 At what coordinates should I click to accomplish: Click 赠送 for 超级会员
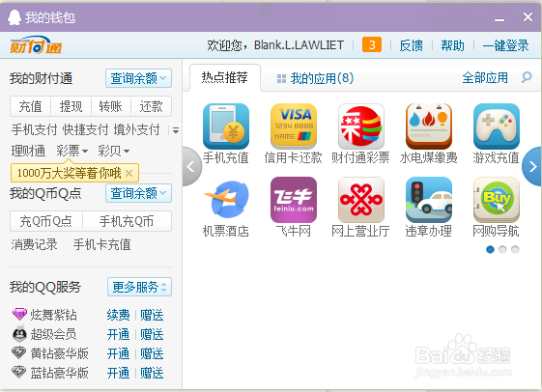click(152, 334)
